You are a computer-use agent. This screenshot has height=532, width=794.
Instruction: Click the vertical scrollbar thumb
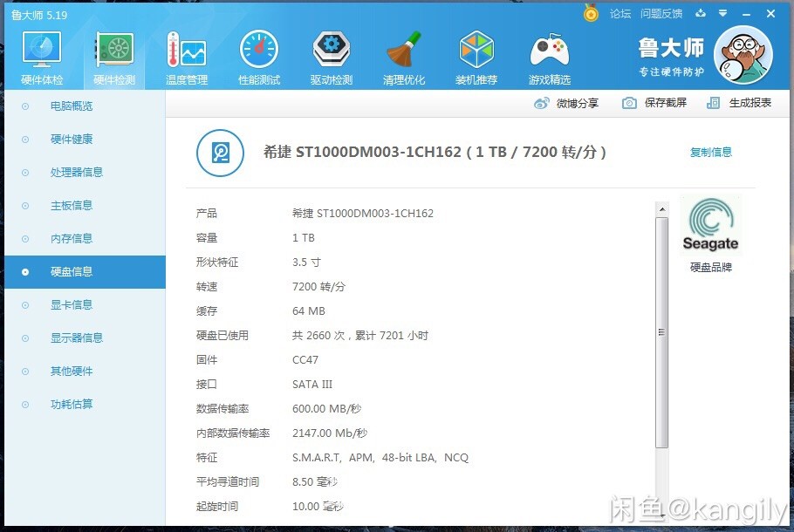(661, 332)
